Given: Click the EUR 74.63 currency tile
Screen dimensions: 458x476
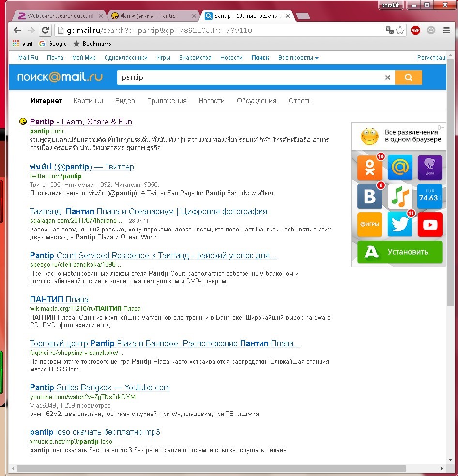Looking at the screenshot, I should coord(429,196).
